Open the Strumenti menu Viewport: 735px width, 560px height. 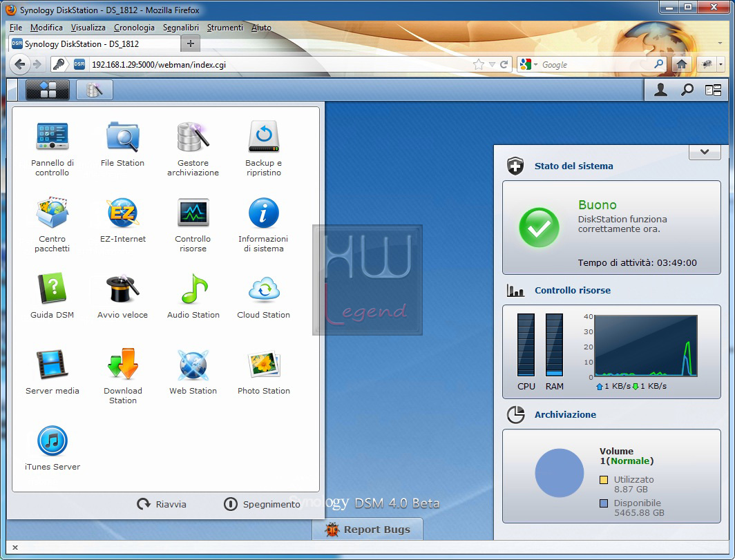(225, 28)
